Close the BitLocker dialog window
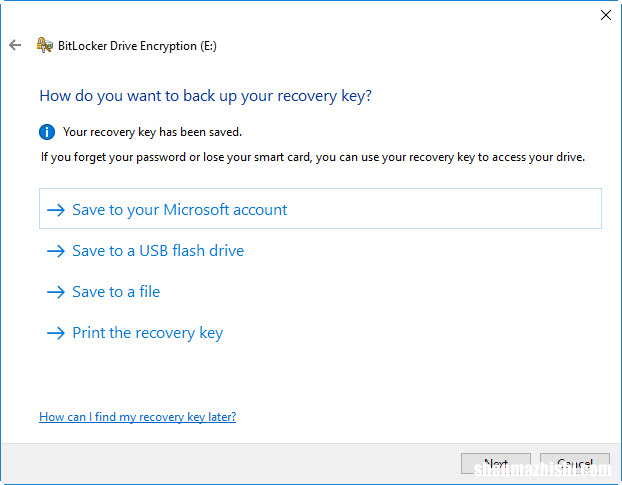 [x=606, y=15]
